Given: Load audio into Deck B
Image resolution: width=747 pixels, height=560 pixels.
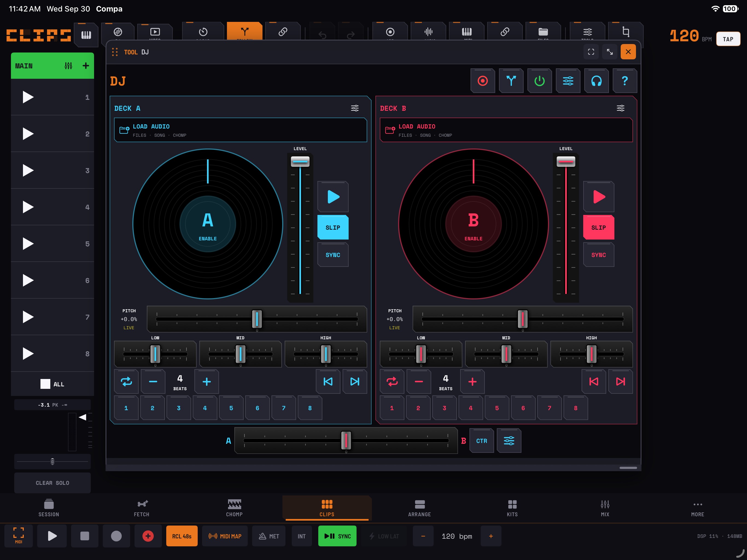Looking at the screenshot, I should (x=506, y=130).
